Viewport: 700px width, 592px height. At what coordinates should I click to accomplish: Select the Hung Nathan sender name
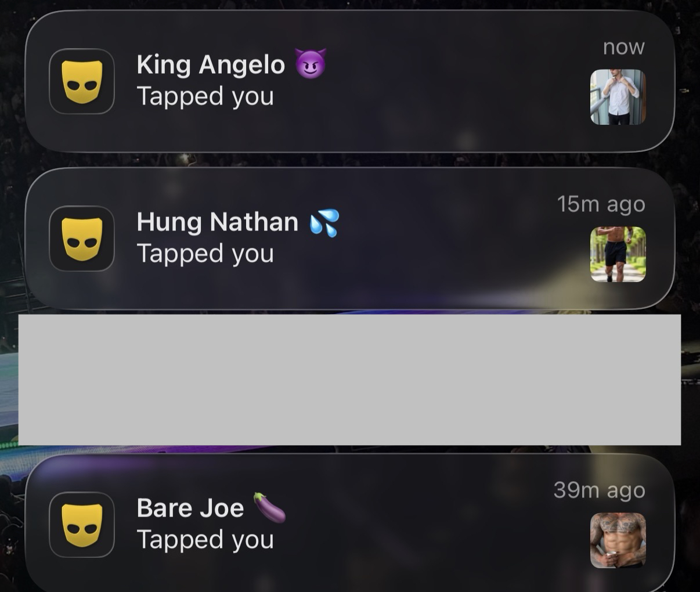click(218, 222)
